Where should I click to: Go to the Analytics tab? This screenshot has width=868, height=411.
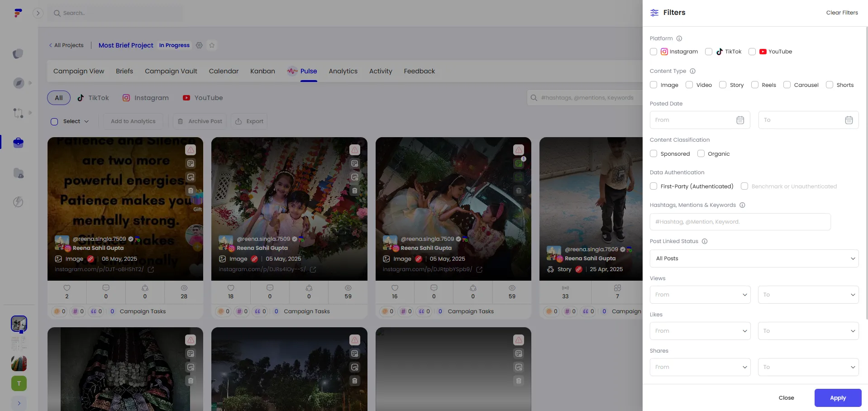coord(343,71)
